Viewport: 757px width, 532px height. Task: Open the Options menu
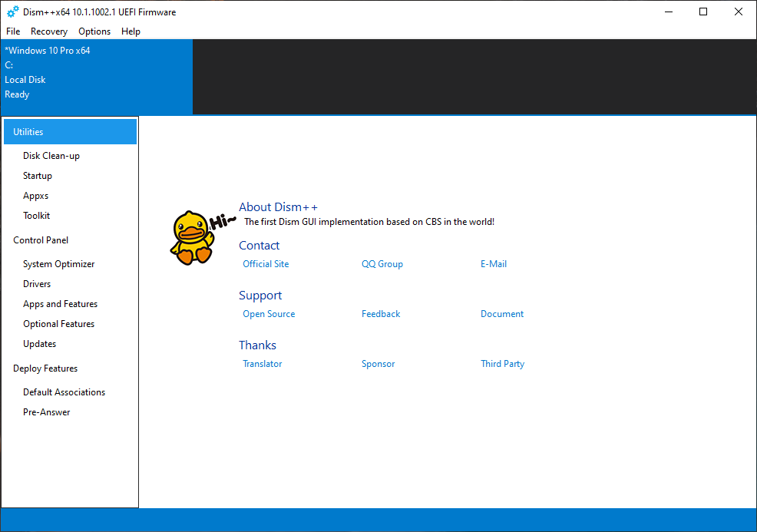[94, 31]
